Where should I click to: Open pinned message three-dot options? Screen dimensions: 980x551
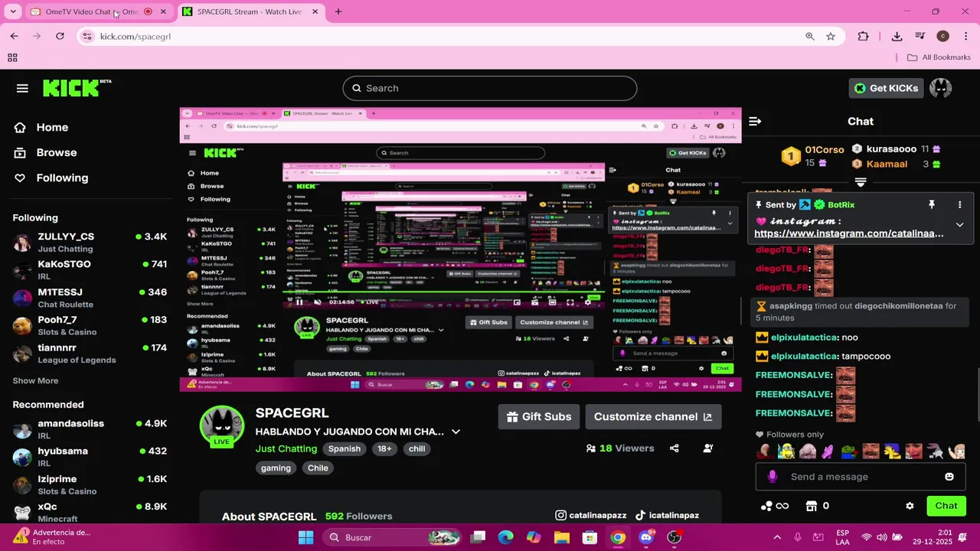coord(959,204)
